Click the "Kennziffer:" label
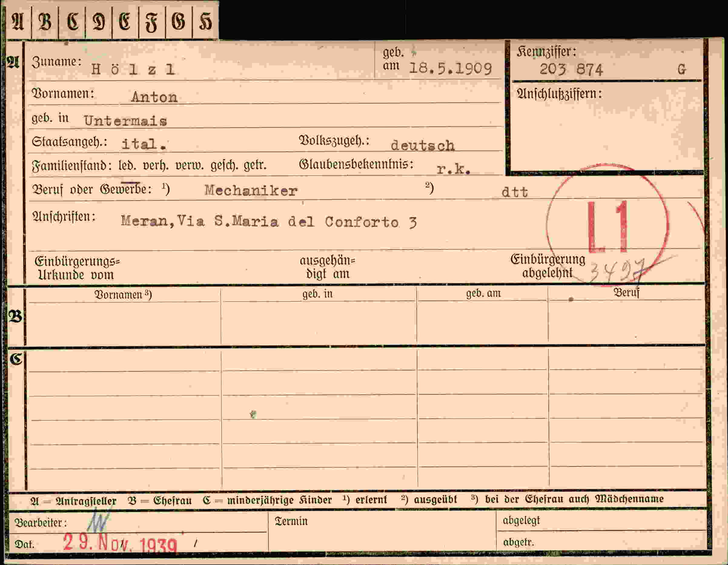This screenshot has width=728, height=565. tap(546, 52)
